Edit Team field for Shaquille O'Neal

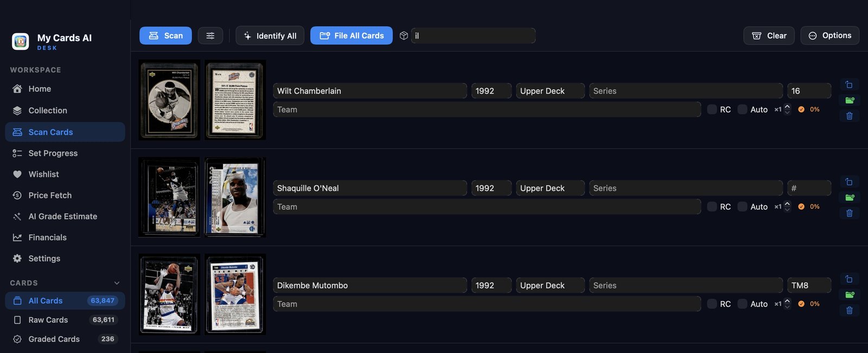tap(487, 207)
